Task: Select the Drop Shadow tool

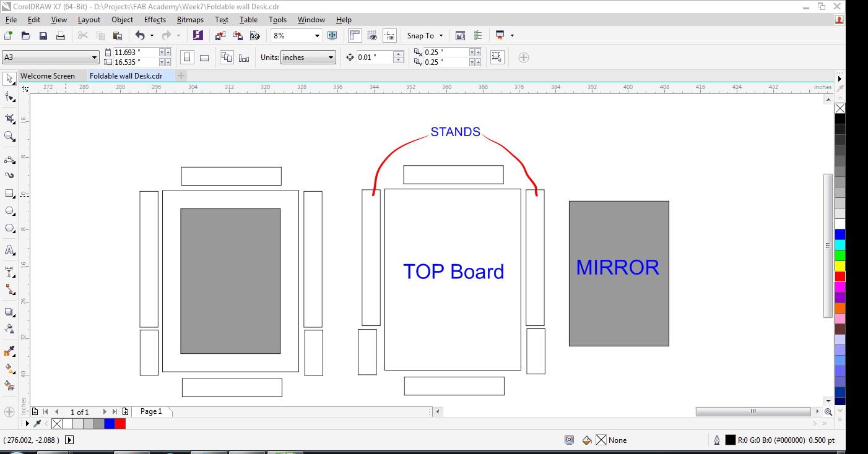Action: coord(9,312)
